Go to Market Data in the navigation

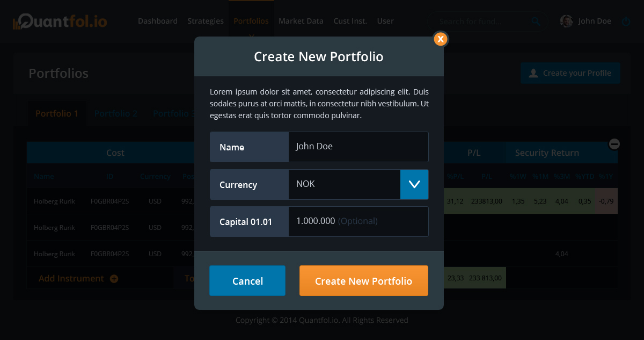click(x=301, y=21)
